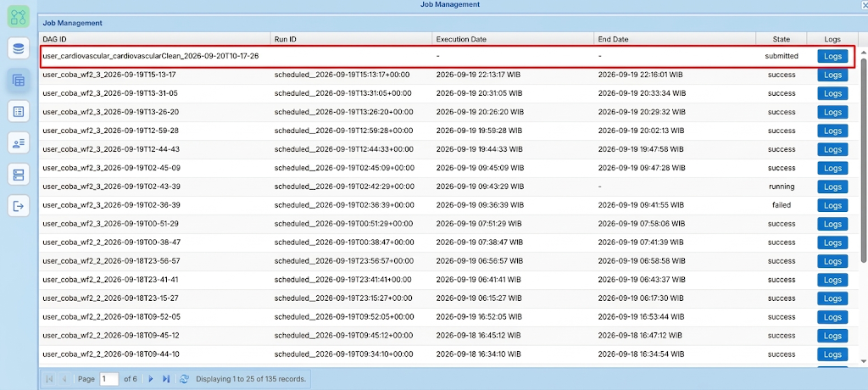Screen dimensions: 868x390
Task: Click the 'running' state cell
Action: [782, 187]
